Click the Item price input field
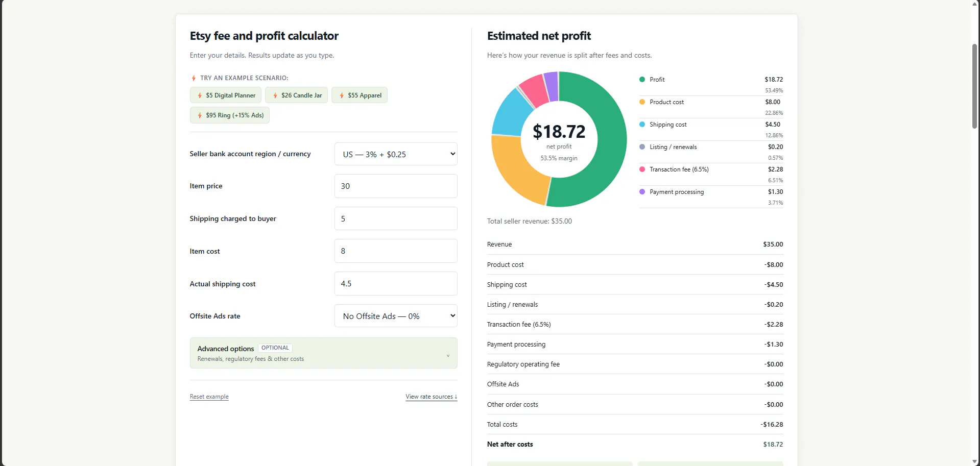 click(x=396, y=186)
